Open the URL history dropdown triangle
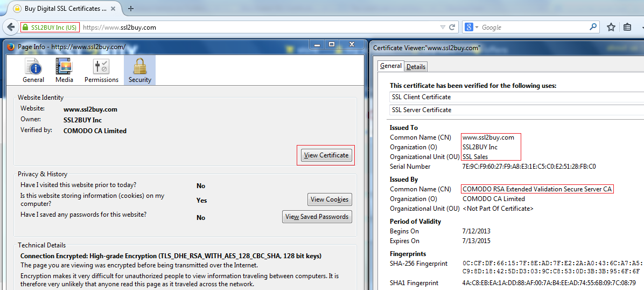 442,27
